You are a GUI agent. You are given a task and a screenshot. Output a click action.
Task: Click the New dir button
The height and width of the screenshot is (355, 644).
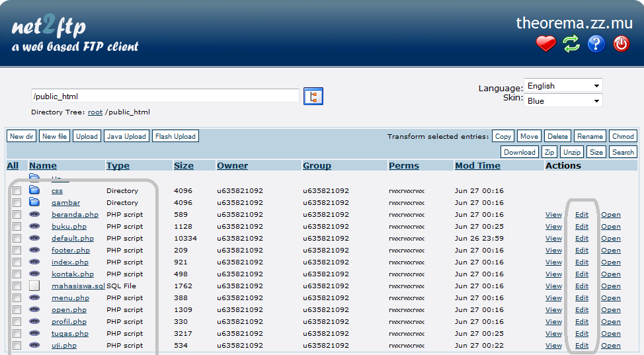tap(21, 136)
